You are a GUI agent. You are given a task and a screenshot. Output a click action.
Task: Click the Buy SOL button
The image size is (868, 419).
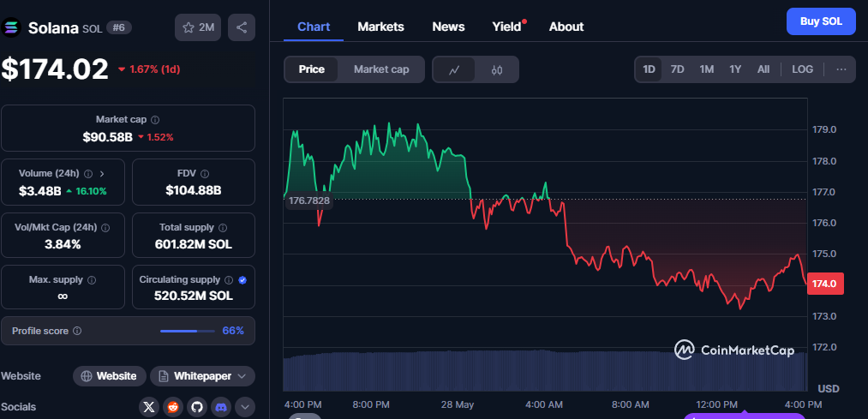(x=821, y=21)
